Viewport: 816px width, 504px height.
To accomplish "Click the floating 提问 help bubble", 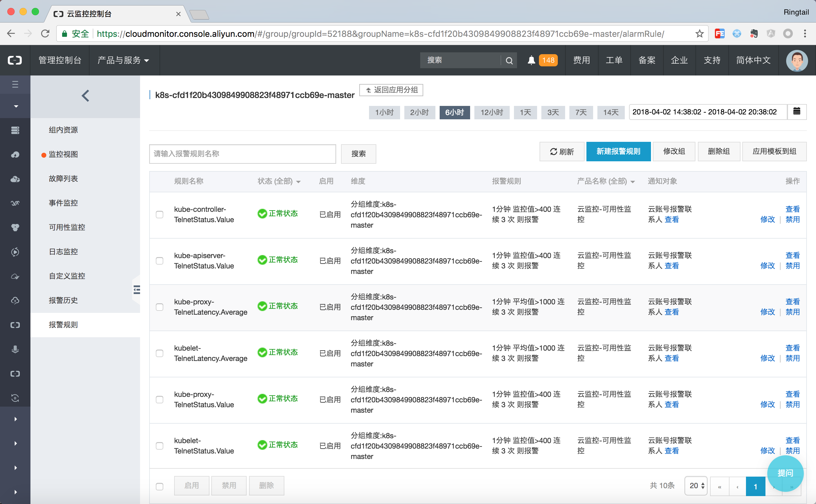I will click(x=785, y=473).
